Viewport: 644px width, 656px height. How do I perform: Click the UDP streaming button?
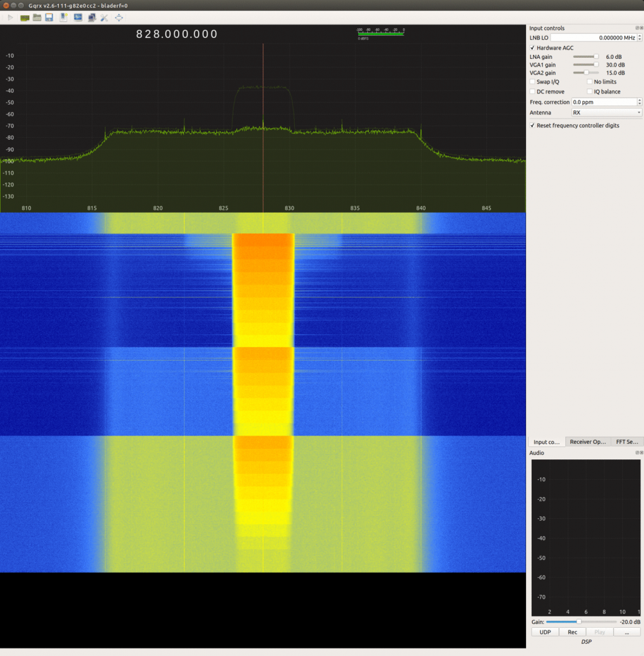pyautogui.click(x=544, y=632)
